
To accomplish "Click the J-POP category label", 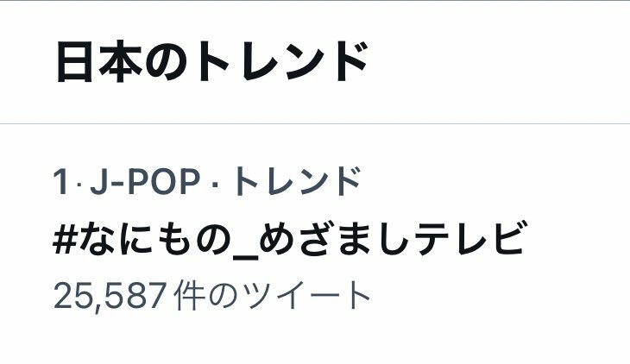I will pos(145,182).
